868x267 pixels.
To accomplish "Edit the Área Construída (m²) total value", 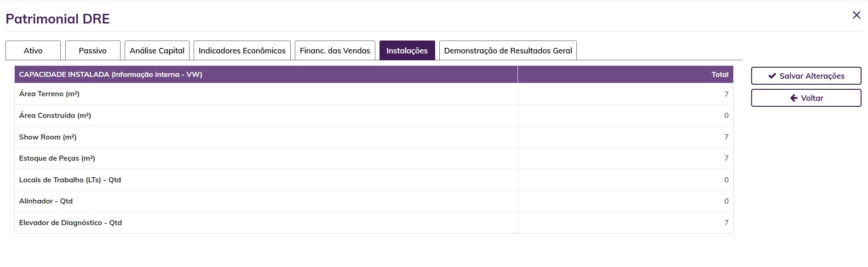I will pyautogui.click(x=625, y=116).
